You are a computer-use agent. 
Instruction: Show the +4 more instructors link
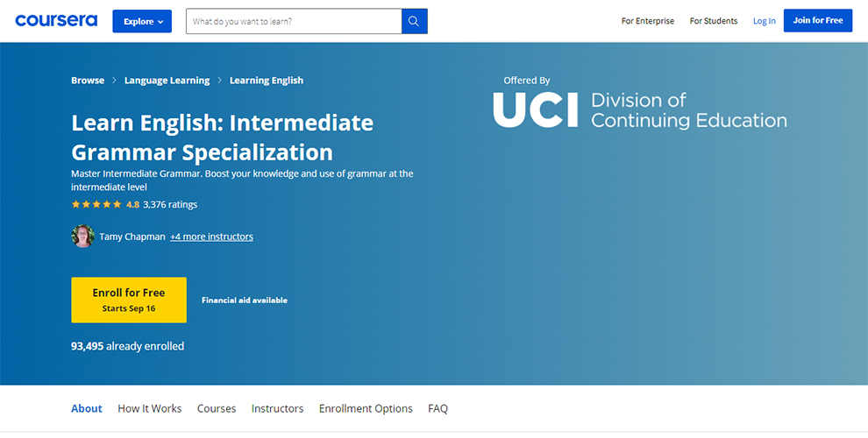tap(211, 237)
